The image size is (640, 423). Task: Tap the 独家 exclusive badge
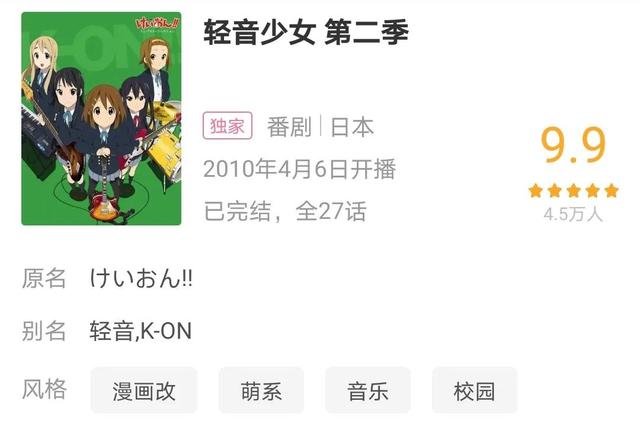point(227,126)
